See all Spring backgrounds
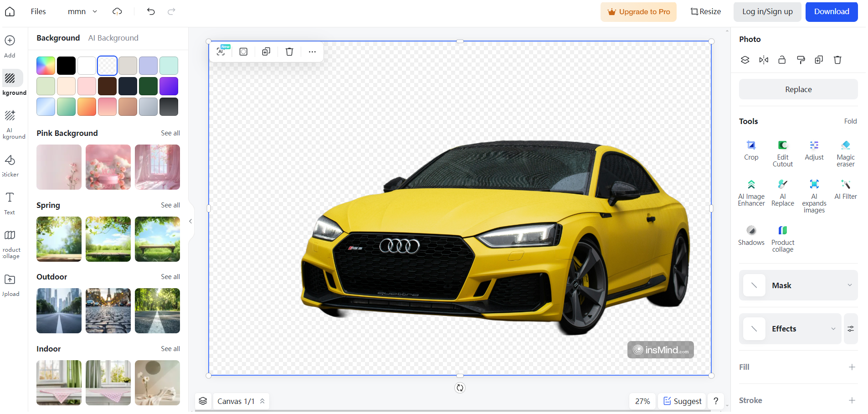Image resolution: width=868 pixels, height=414 pixels. click(x=170, y=205)
